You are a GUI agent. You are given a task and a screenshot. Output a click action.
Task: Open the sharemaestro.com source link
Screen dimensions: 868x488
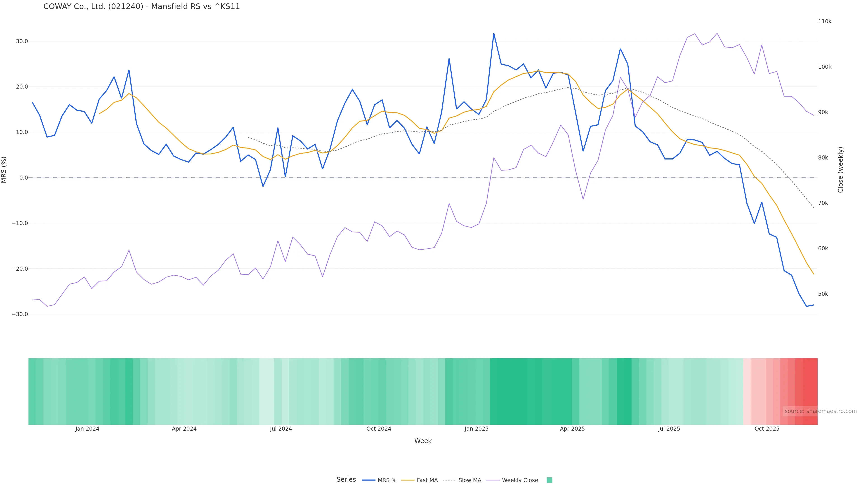(821, 411)
